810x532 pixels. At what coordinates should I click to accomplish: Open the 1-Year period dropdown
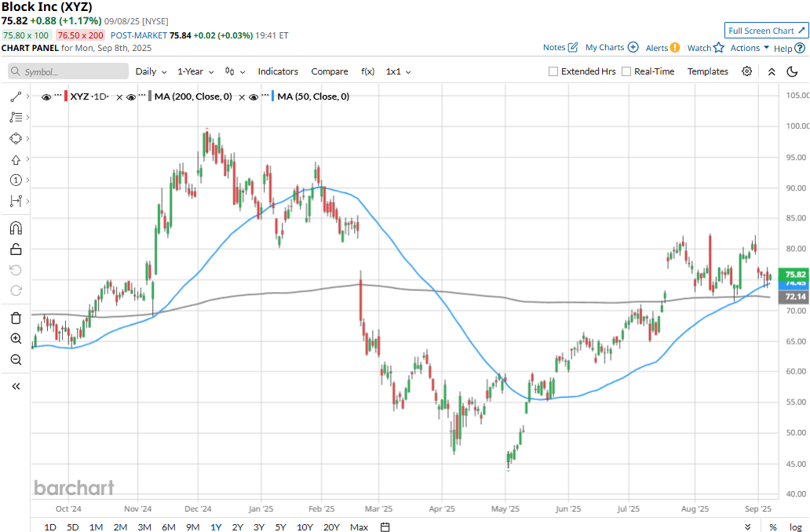[195, 71]
